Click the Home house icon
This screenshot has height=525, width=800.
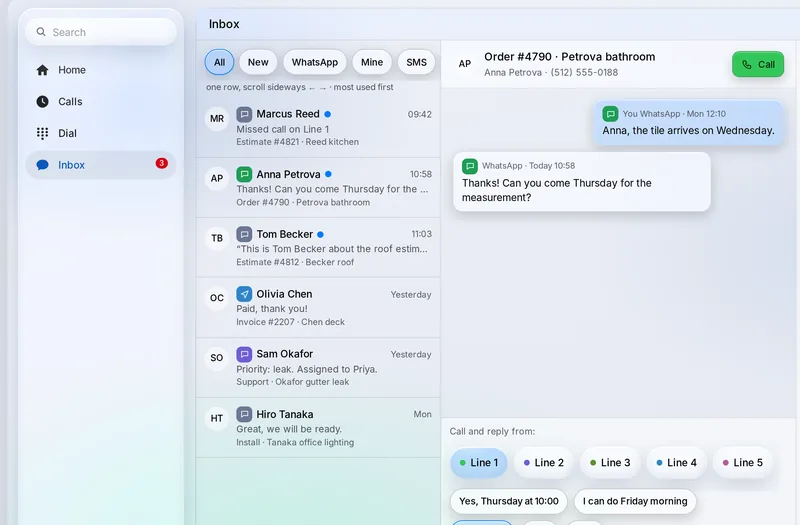click(42, 70)
